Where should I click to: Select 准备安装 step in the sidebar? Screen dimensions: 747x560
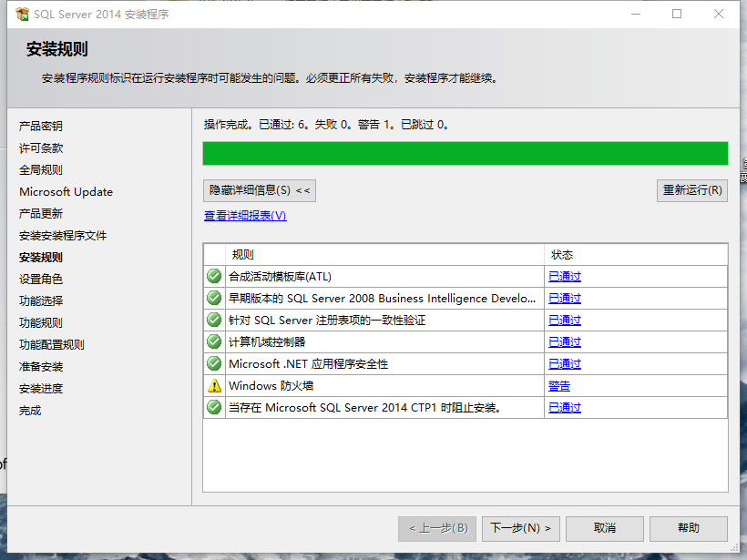(41, 367)
